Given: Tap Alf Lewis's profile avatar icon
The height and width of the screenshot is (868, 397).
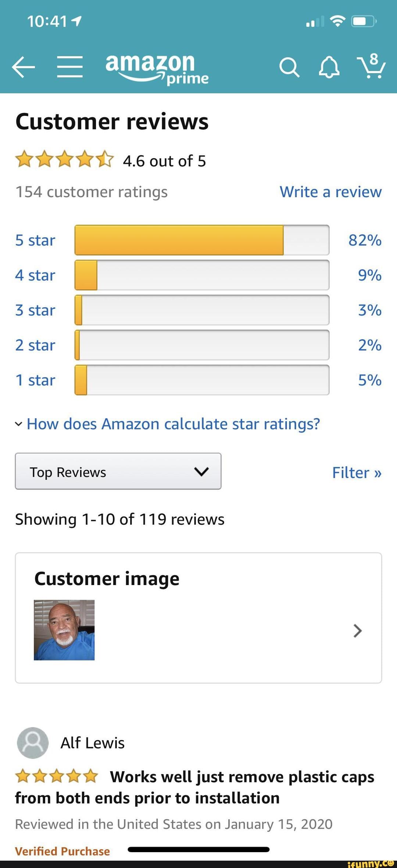Looking at the screenshot, I should coord(32,743).
